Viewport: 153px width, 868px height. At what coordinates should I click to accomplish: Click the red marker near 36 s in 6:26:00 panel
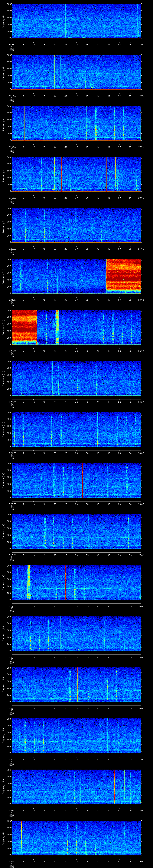tap(89, 532)
